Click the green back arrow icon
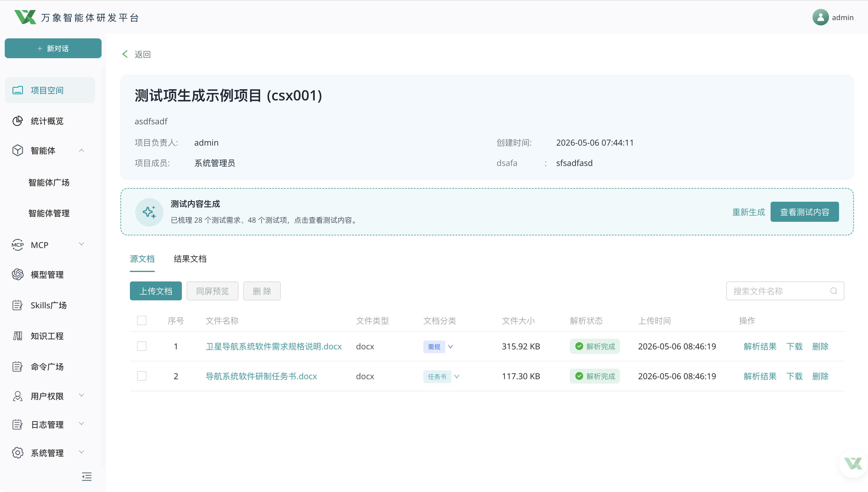This screenshot has height=492, width=868. point(125,54)
